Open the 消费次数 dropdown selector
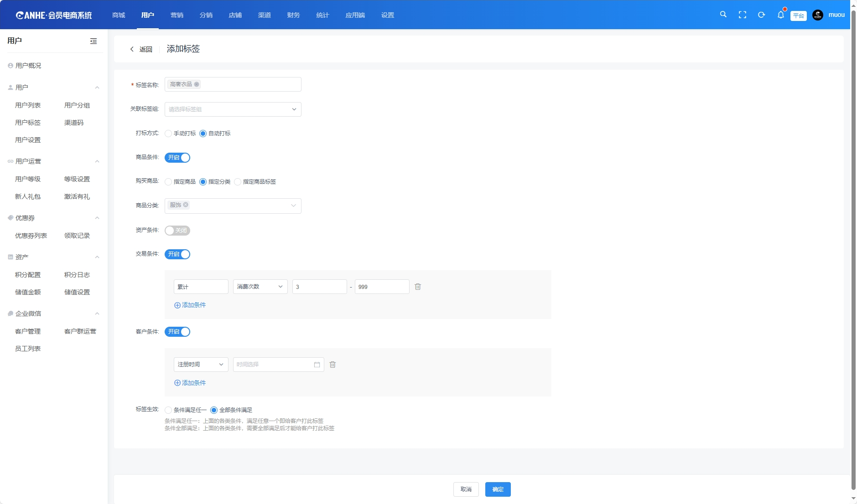 (260, 287)
